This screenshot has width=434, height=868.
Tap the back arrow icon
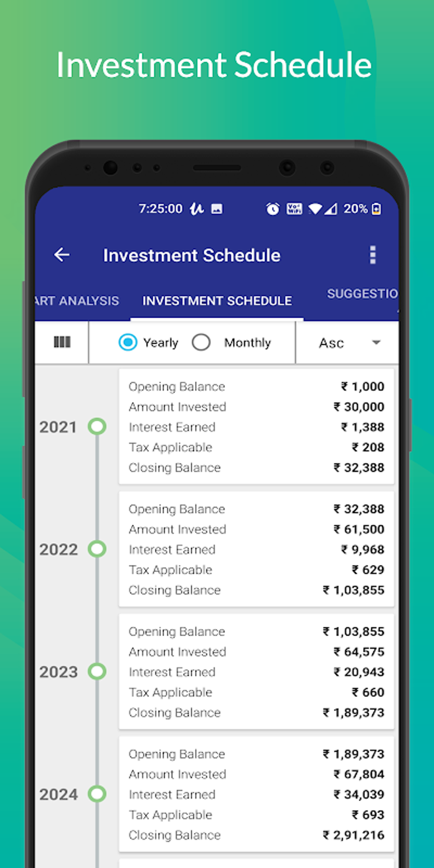coord(62,255)
